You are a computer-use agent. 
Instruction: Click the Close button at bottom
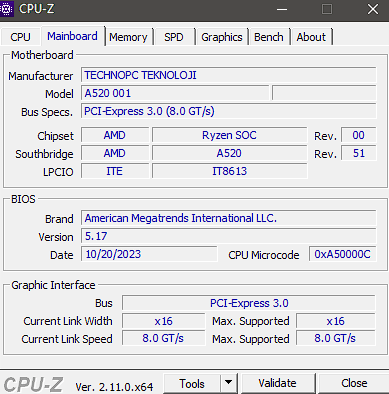coord(354,384)
